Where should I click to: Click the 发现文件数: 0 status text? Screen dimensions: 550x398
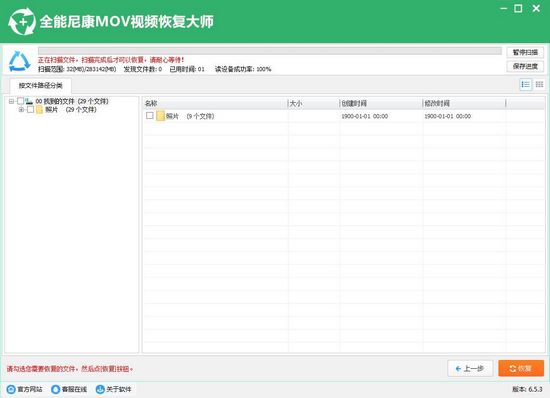(x=143, y=69)
